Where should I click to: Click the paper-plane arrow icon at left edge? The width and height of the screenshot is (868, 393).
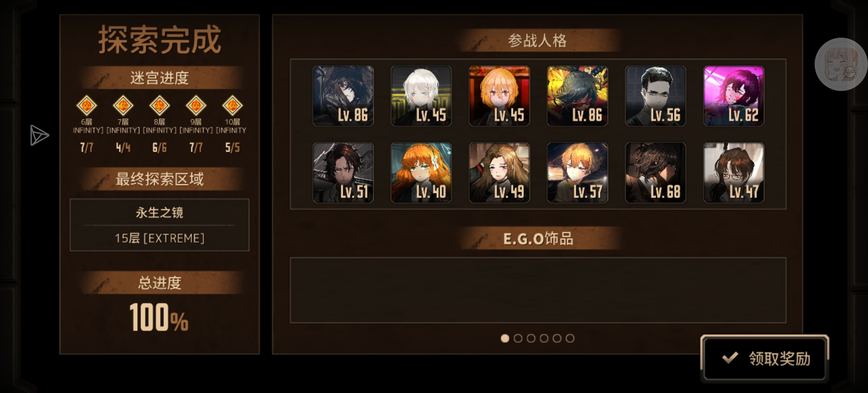[39, 135]
